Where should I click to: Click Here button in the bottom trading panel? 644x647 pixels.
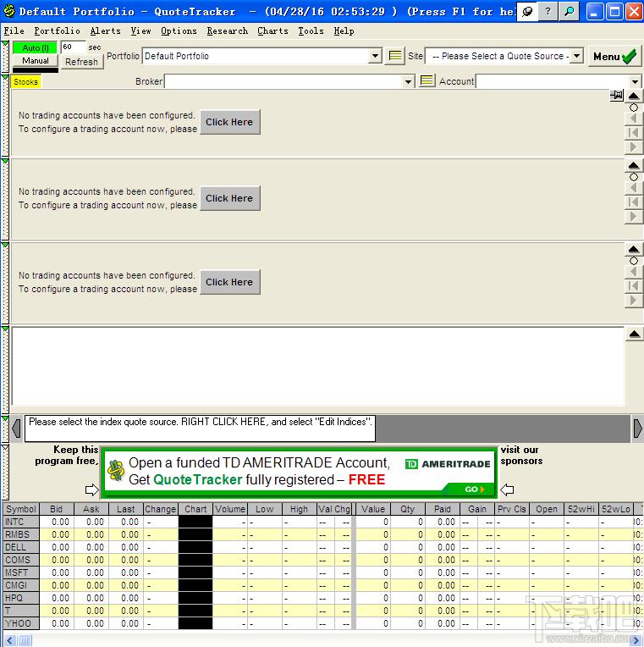click(x=229, y=282)
